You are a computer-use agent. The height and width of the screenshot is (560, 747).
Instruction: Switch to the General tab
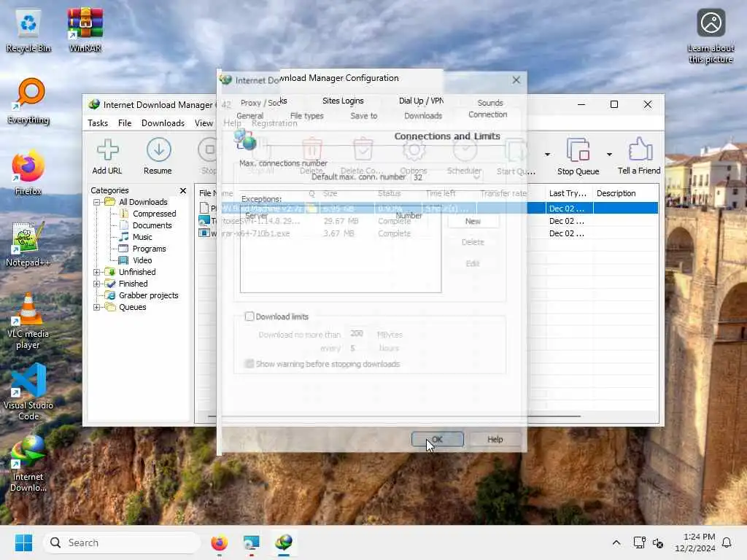coord(249,116)
